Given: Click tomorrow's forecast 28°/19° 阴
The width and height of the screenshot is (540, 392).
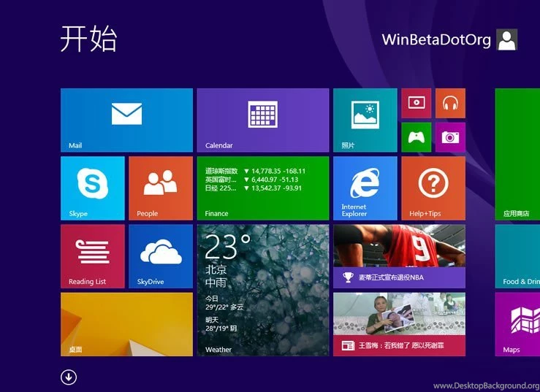Looking at the screenshot, I should coord(221,328).
